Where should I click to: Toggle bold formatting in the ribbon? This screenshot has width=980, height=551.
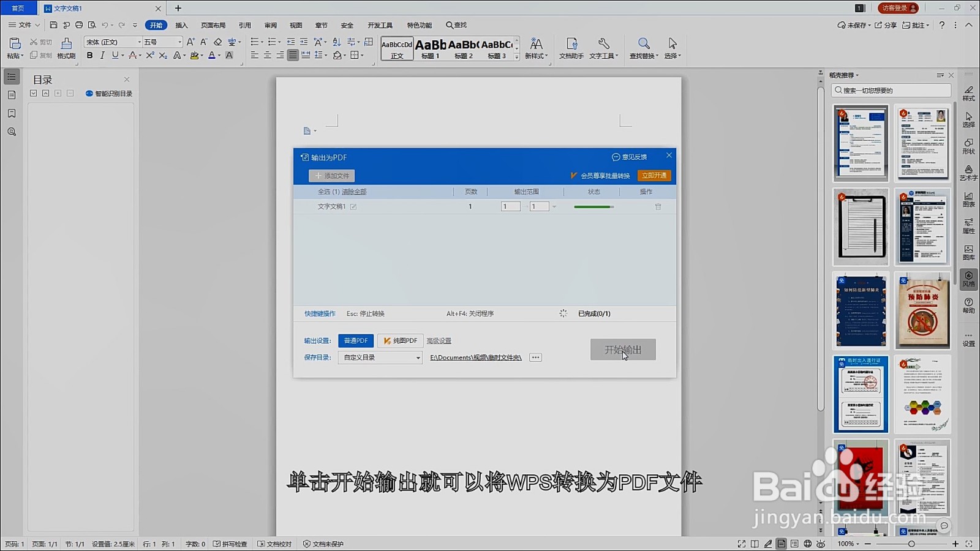89,55
